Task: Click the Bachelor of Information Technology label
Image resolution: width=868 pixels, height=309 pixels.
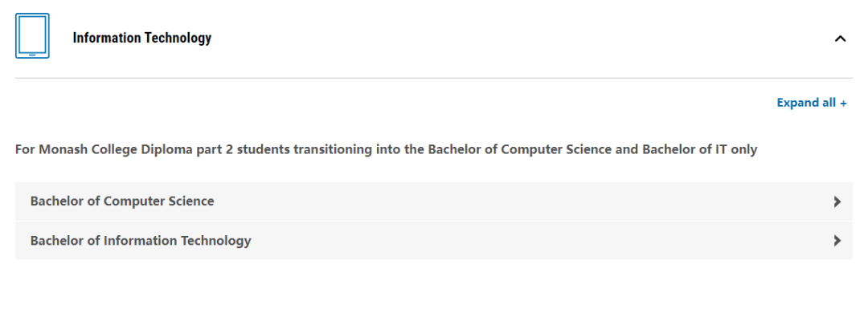Action: 141,241
